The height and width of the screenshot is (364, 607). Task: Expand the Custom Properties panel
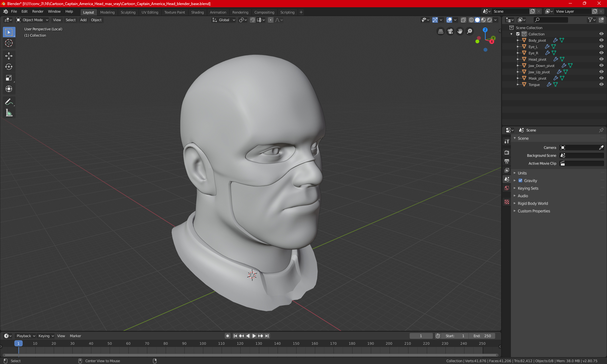(534, 211)
